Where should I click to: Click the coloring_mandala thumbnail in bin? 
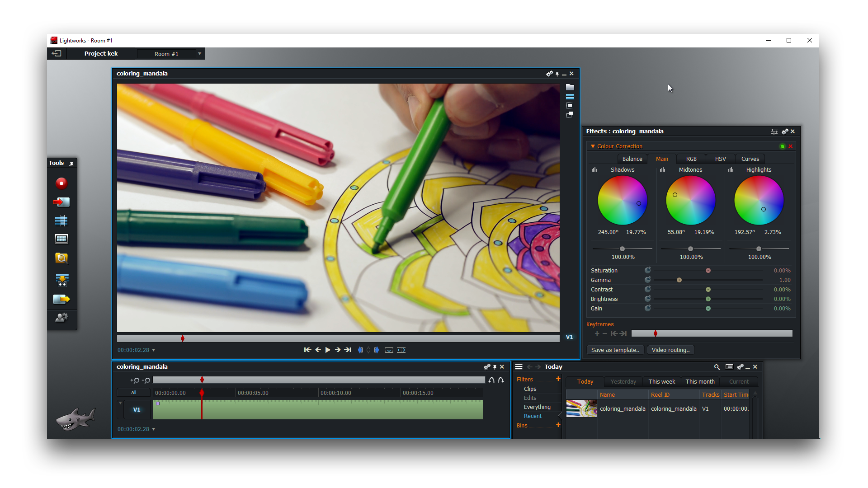click(582, 408)
